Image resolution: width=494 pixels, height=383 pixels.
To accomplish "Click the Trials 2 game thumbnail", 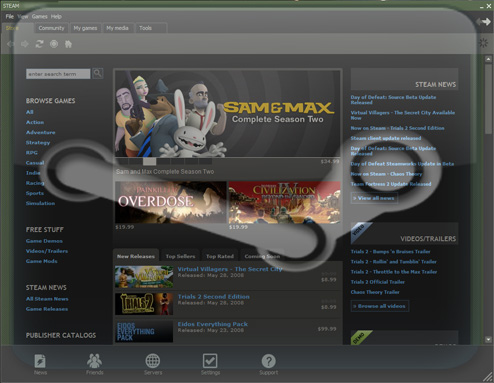I will [144, 304].
